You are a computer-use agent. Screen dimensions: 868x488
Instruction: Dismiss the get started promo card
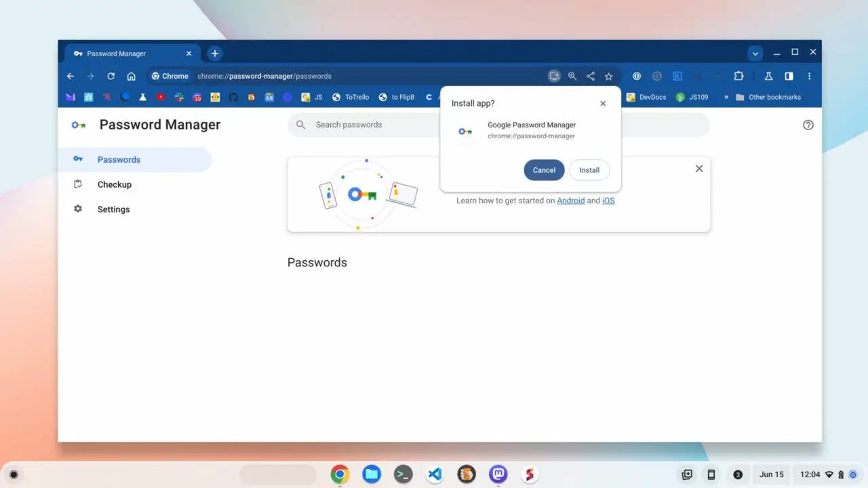coord(699,169)
